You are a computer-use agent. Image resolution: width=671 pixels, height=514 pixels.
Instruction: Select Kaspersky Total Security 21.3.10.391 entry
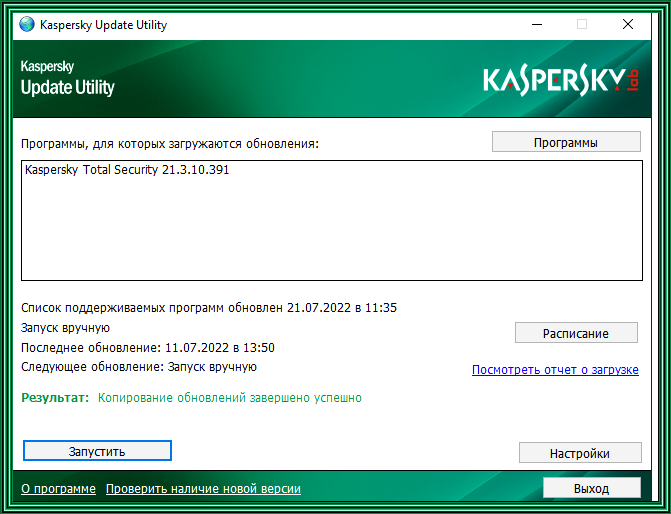[127, 170]
